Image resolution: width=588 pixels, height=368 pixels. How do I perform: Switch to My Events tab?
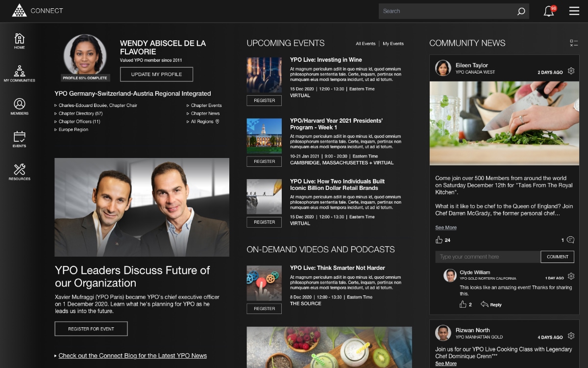coord(393,44)
